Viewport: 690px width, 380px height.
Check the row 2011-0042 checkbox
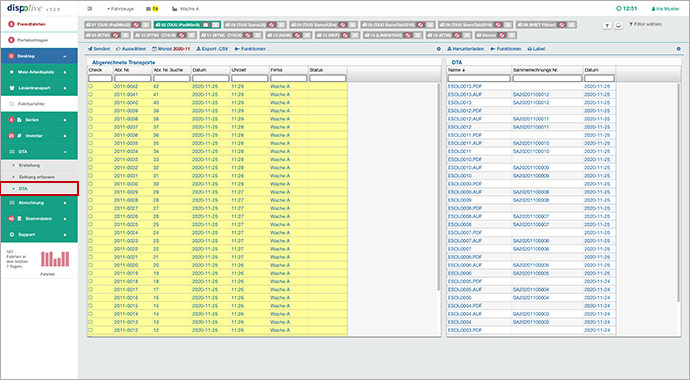[91, 86]
